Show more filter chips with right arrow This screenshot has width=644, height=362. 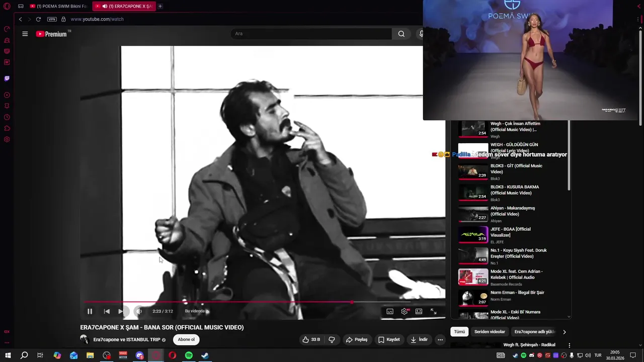[564, 332]
